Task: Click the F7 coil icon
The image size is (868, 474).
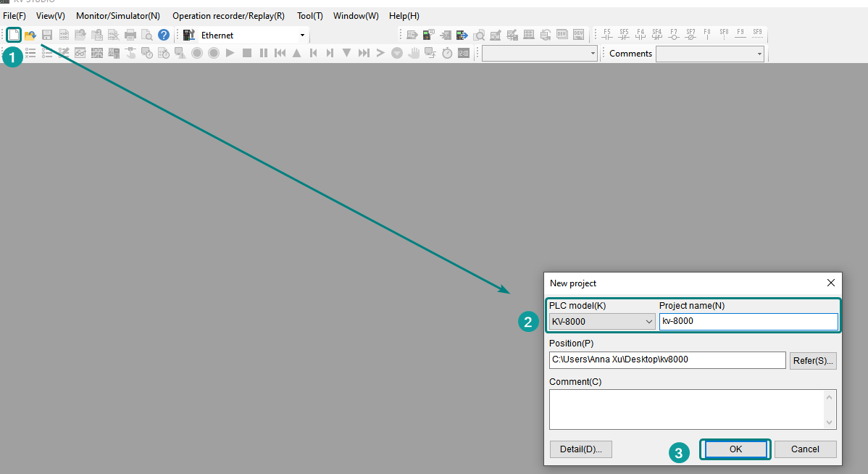Action: (674, 34)
